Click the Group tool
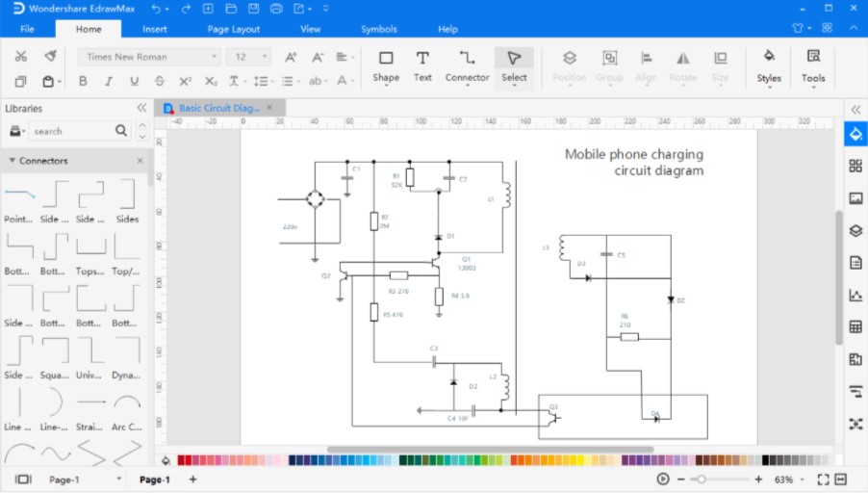Image resolution: width=868 pixels, height=493 pixels. [609, 66]
